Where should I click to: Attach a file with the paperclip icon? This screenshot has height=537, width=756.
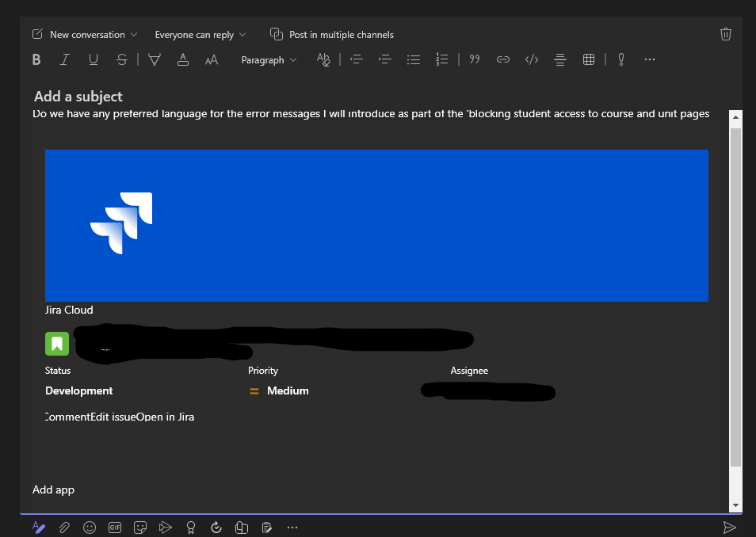64,527
